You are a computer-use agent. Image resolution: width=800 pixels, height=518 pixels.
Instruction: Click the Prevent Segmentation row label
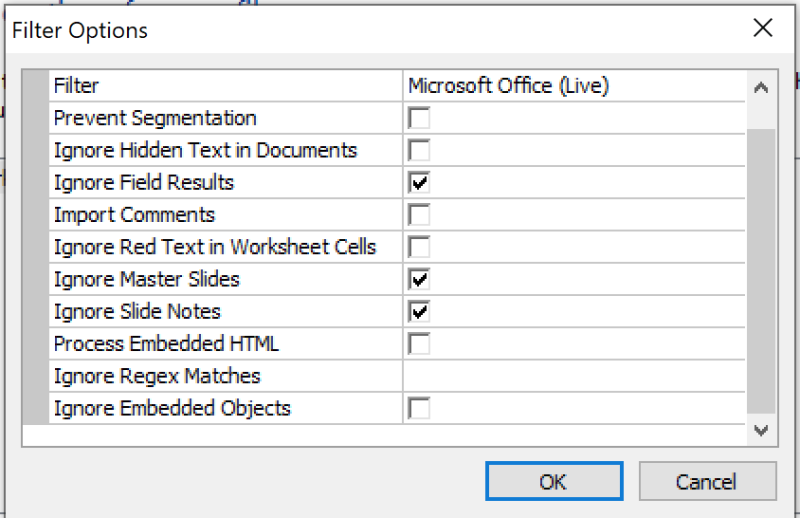pos(155,118)
